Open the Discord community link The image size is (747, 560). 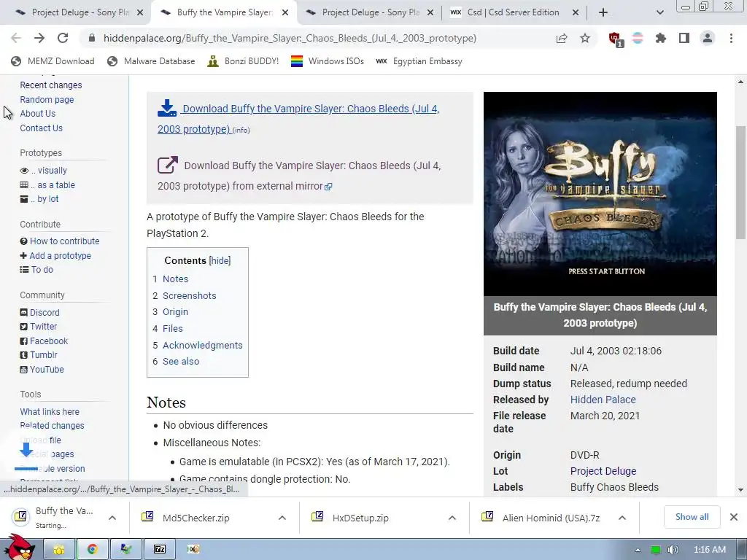coord(44,313)
